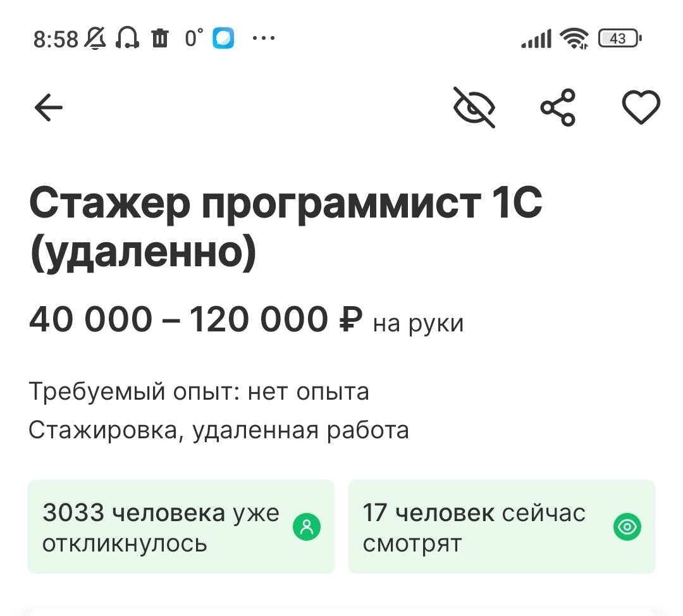Tap the salary '40 000 – 120 000 ₽'
Screen dimensions: 683x616
[x=196, y=319]
